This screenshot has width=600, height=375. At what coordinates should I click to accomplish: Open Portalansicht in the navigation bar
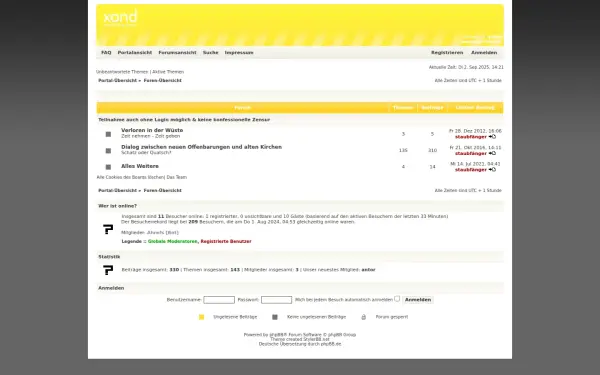135,52
